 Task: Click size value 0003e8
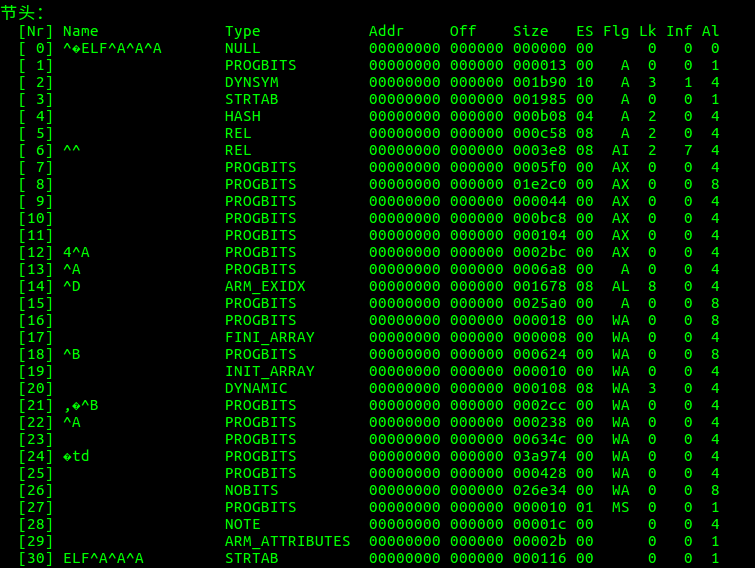click(x=539, y=150)
